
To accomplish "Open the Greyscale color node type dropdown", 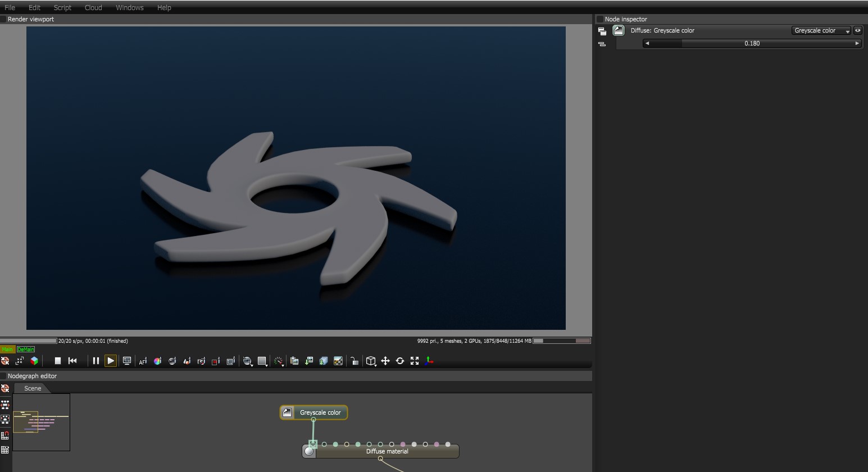I will click(x=822, y=30).
